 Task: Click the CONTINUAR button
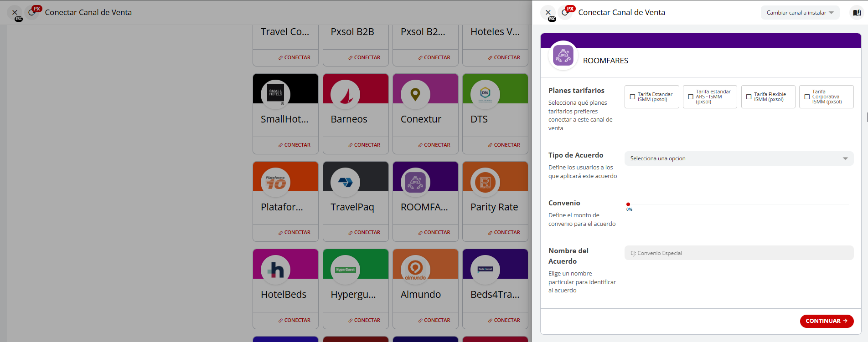click(x=827, y=321)
